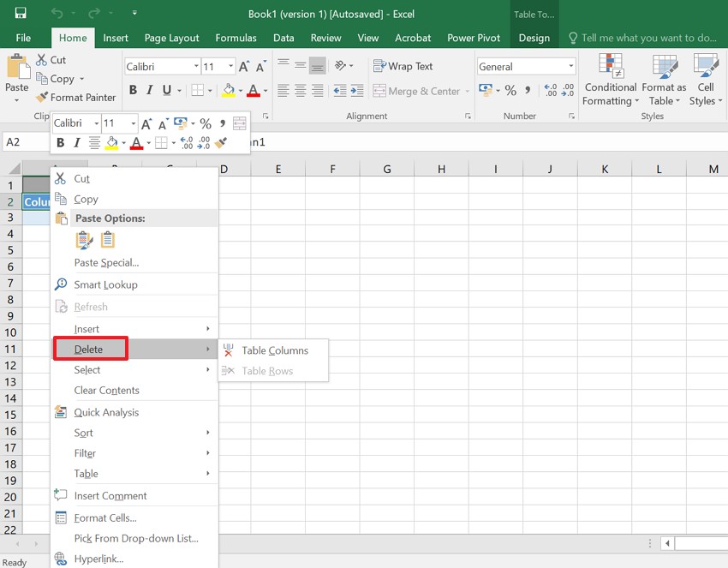Image resolution: width=728 pixels, height=568 pixels.
Task: Toggle Wrap Text in Alignment group
Action: [403, 67]
